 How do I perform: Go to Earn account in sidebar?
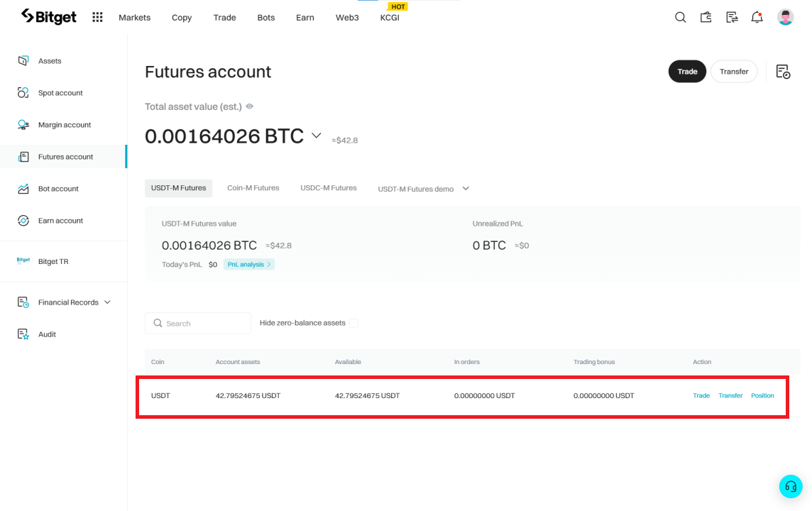point(60,221)
